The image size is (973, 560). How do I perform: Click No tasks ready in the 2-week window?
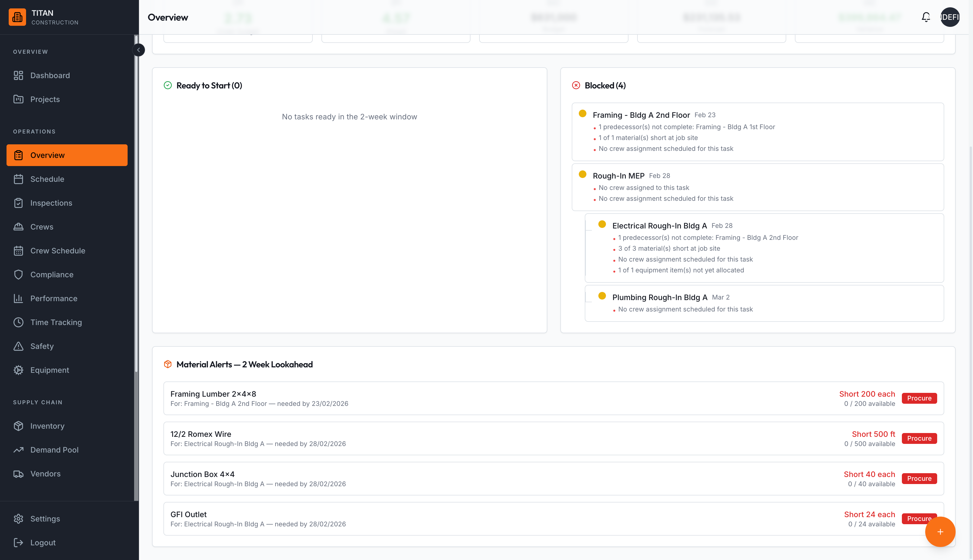(349, 117)
